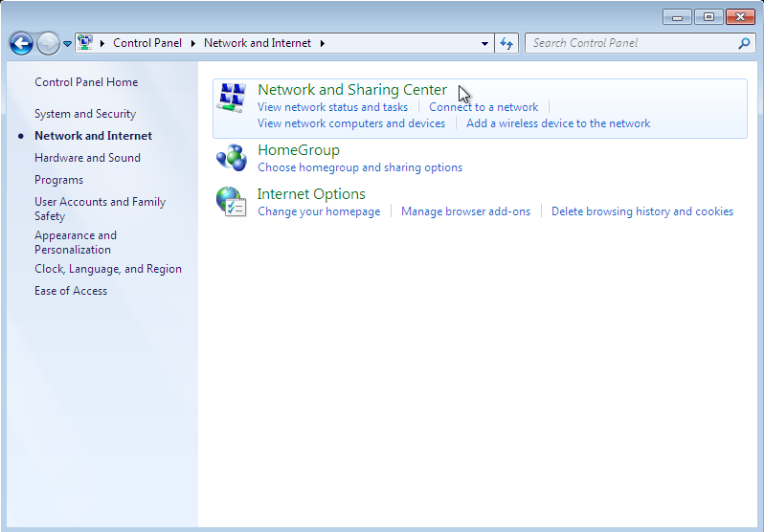764x532 pixels.
Task: Go to System and Security category
Action: tap(85, 114)
